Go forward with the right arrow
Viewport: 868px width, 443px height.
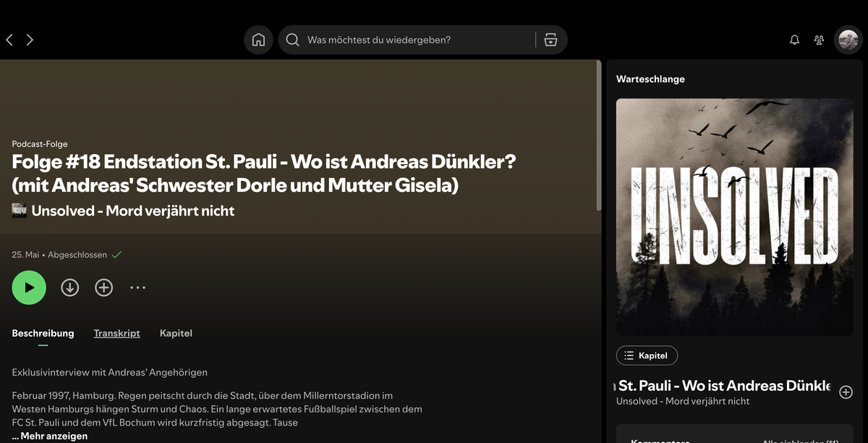[x=30, y=40]
